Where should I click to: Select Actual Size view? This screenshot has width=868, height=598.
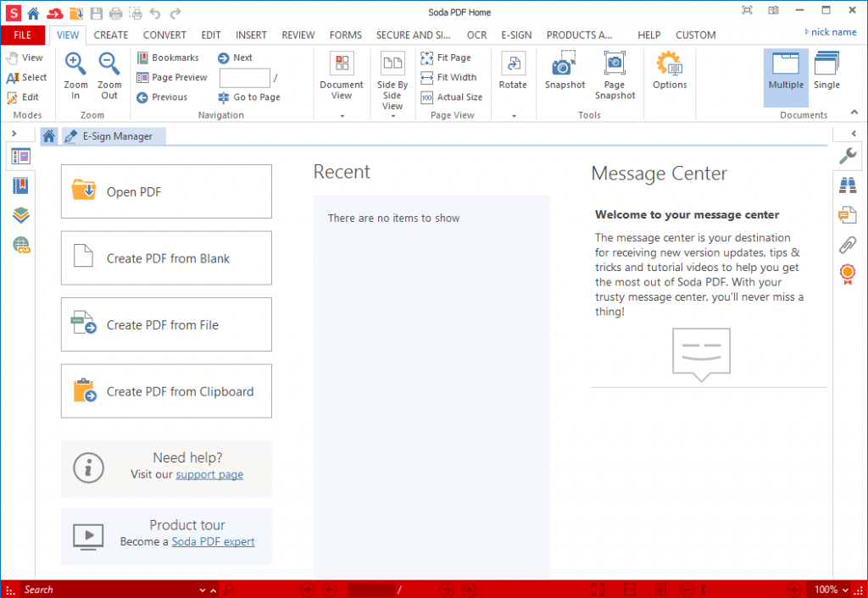click(x=451, y=97)
